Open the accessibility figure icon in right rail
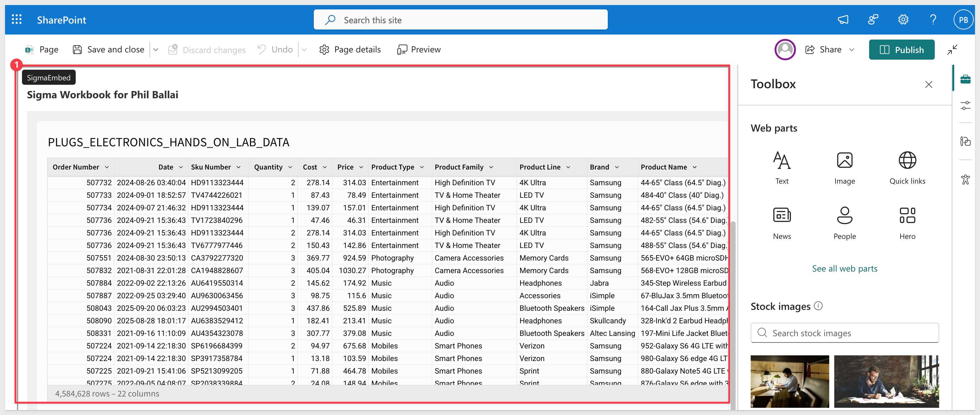980x415 pixels. click(965, 179)
